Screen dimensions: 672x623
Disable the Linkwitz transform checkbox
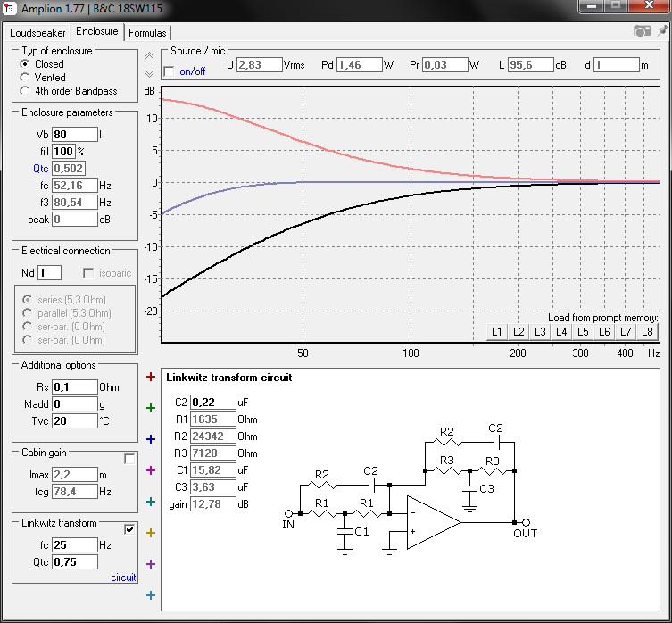129,529
